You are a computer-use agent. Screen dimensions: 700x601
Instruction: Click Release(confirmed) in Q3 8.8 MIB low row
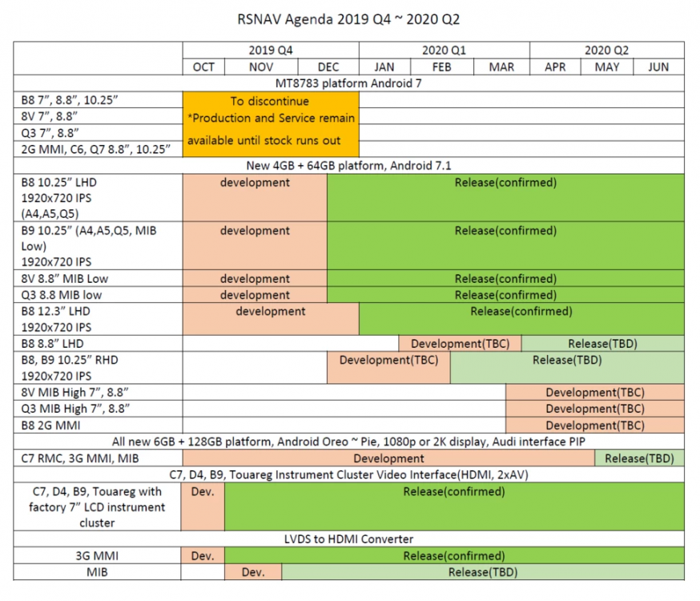(x=505, y=295)
